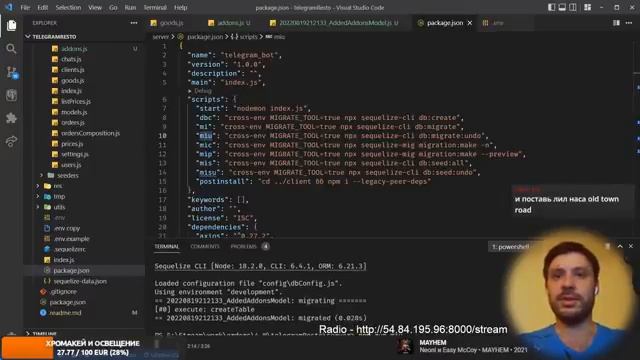Open ordersComposition.js in the explorer
Screen dimensions: 640x360
tap(90, 133)
